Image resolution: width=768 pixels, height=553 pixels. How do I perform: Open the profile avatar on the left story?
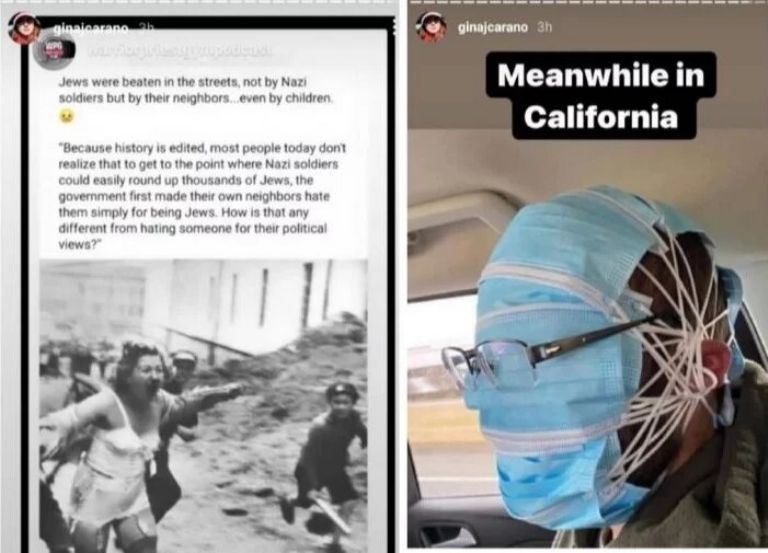(x=24, y=28)
